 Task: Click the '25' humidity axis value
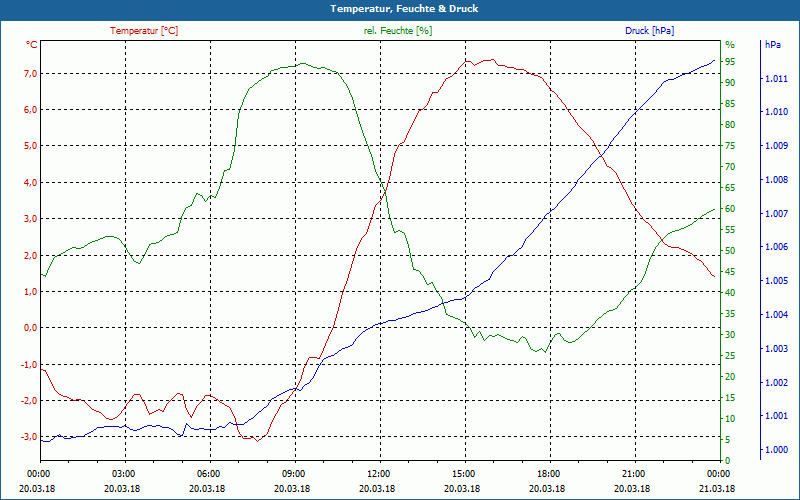point(730,356)
